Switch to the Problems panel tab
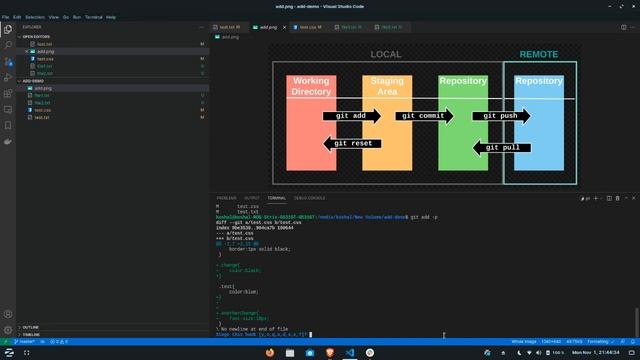This screenshot has height=360, width=640. [x=227, y=198]
